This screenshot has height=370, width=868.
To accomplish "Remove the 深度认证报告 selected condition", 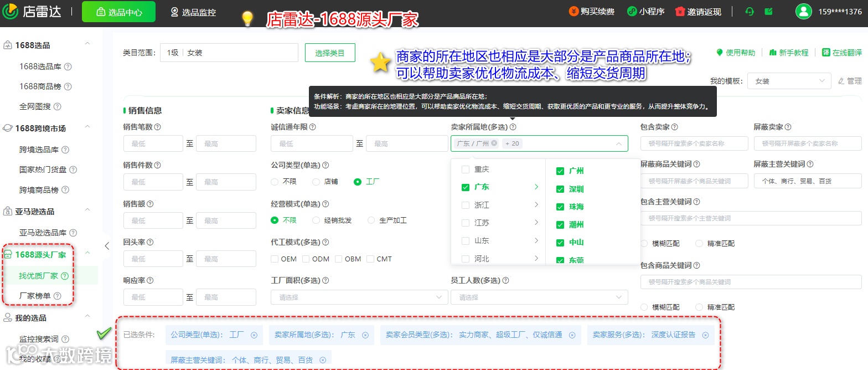I will click(706, 335).
